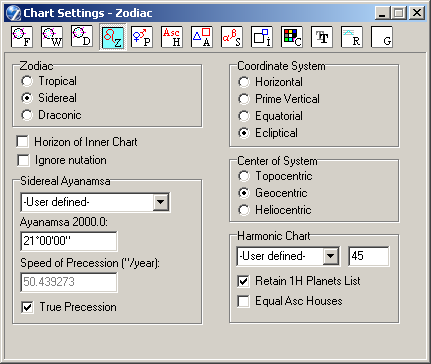Open the Colors (C) settings icon

[x=292, y=37]
